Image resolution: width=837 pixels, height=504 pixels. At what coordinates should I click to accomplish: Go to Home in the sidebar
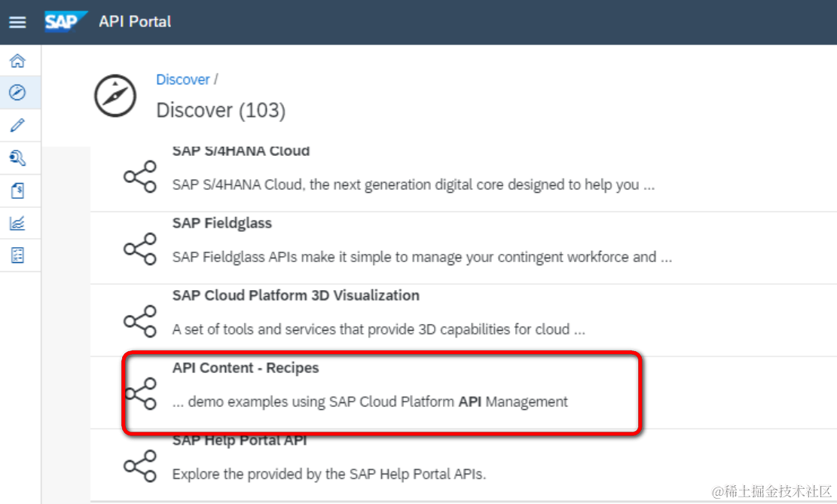click(17, 61)
